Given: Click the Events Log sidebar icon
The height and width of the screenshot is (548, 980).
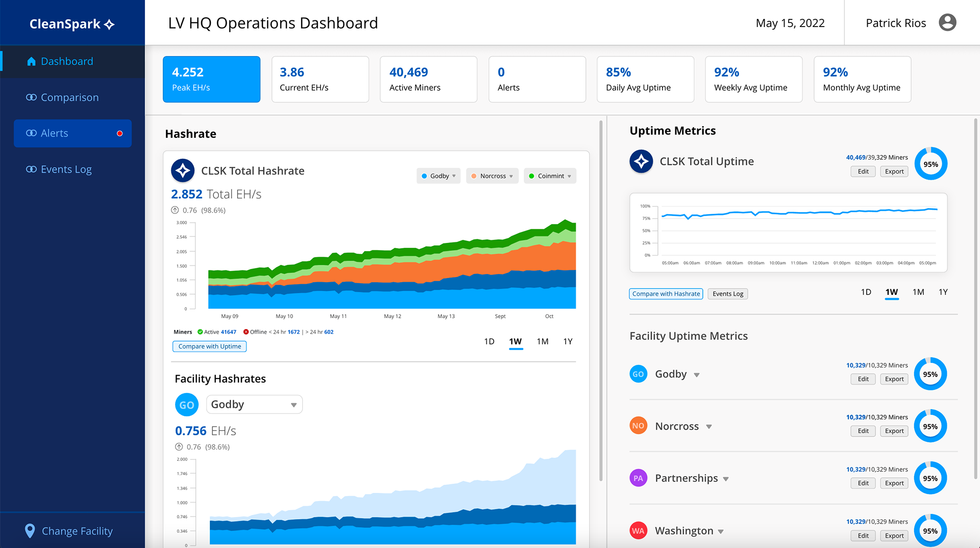Looking at the screenshot, I should [31, 169].
